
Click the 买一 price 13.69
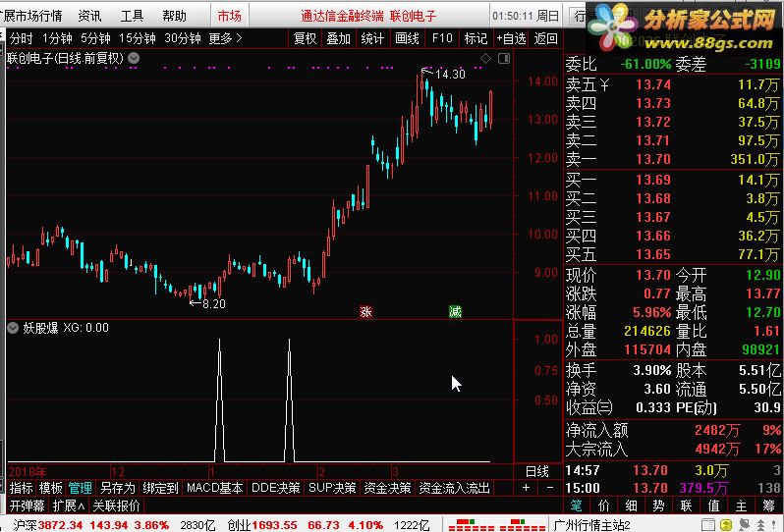click(653, 180)
